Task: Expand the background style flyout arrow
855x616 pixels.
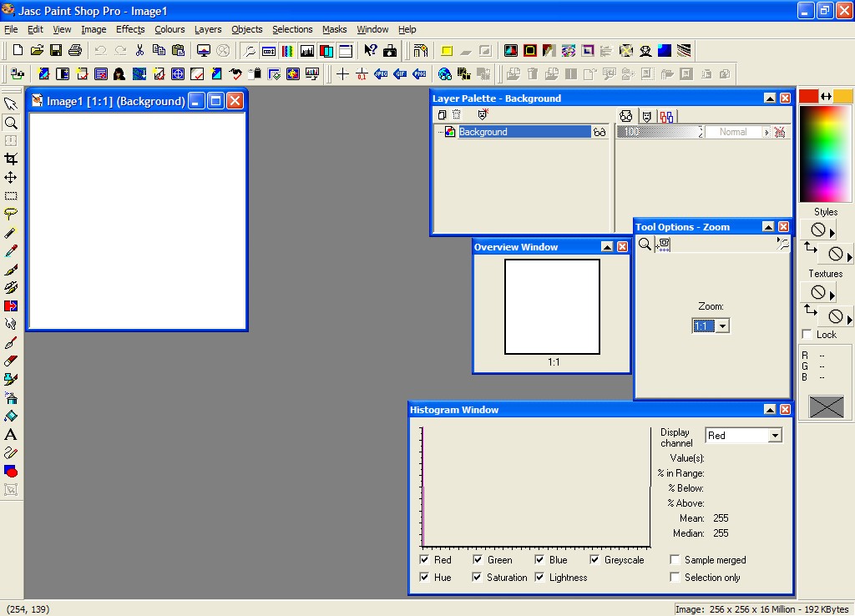Action: (849, 256)
